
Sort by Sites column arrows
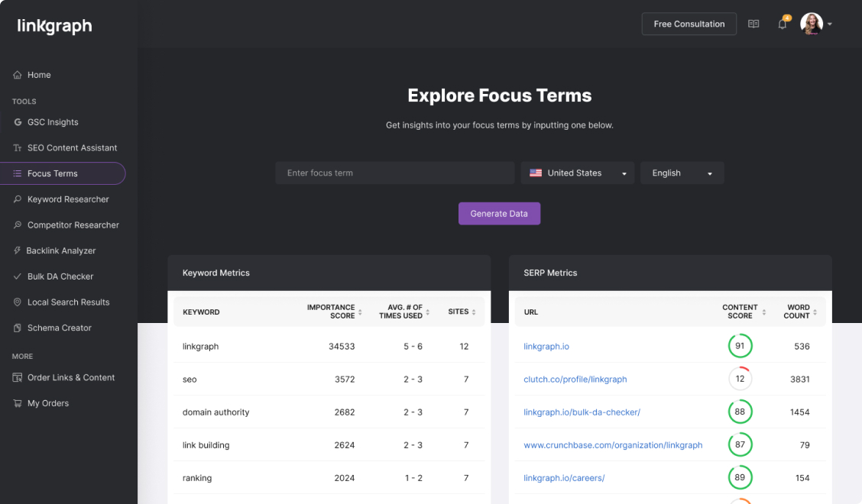(473, 312)
